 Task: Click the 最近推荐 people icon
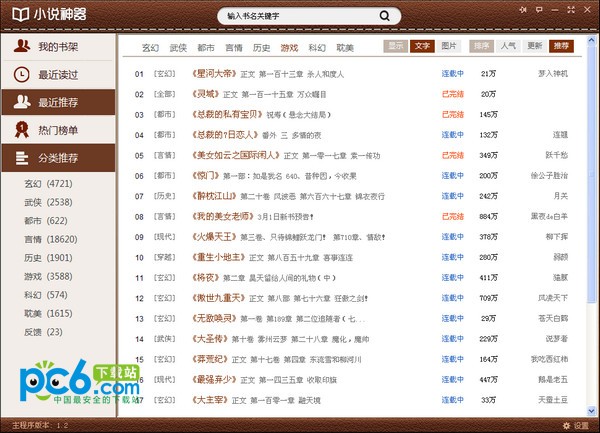pos(22,102)
